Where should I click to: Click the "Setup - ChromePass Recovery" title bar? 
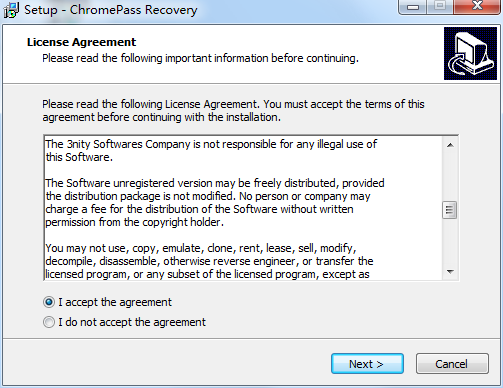click(x=111, y=10)
